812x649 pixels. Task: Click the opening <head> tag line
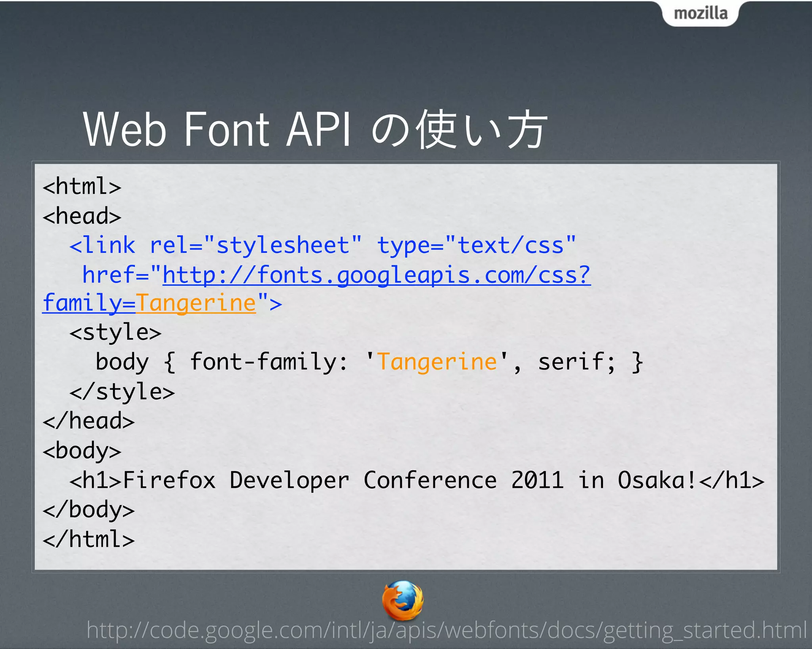tap(82, 216)
